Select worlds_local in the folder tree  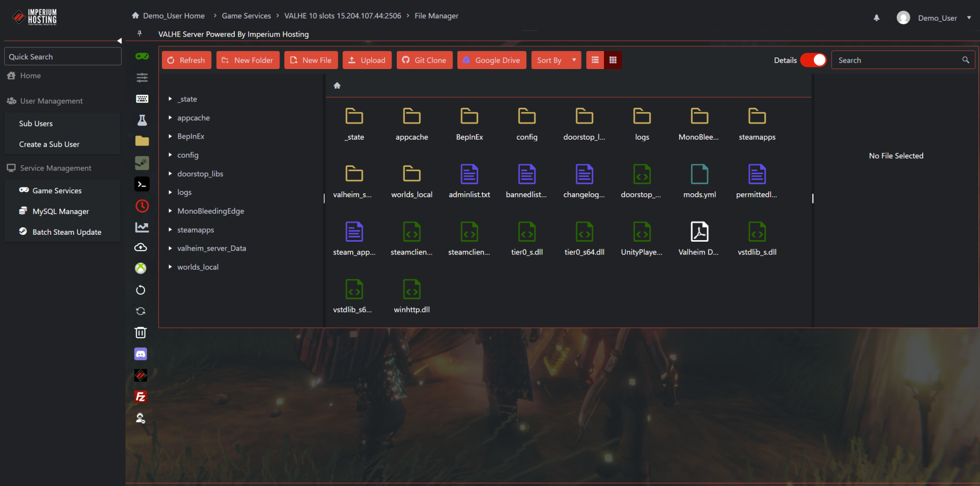coord(198,267)
